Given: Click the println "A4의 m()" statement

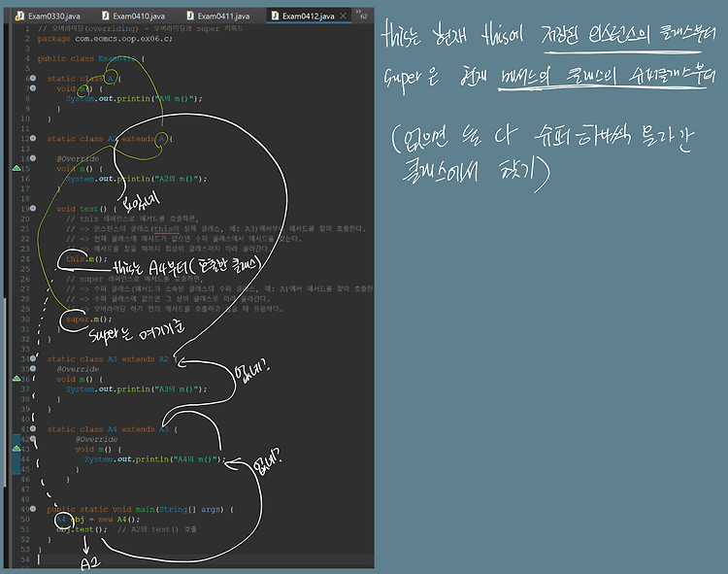Looking at the screenshot, I should point(154,458).
